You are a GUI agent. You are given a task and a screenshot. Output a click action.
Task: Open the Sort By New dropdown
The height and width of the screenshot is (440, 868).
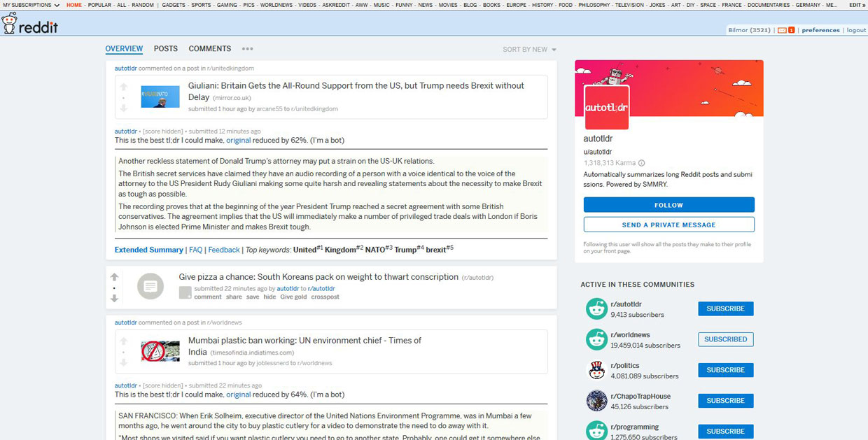(x=529, y=50)
